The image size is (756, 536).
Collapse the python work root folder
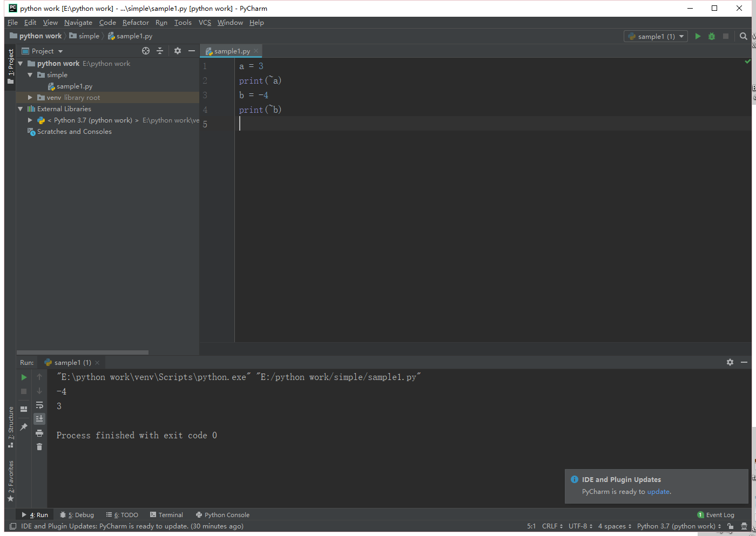(x=21, y=64)
